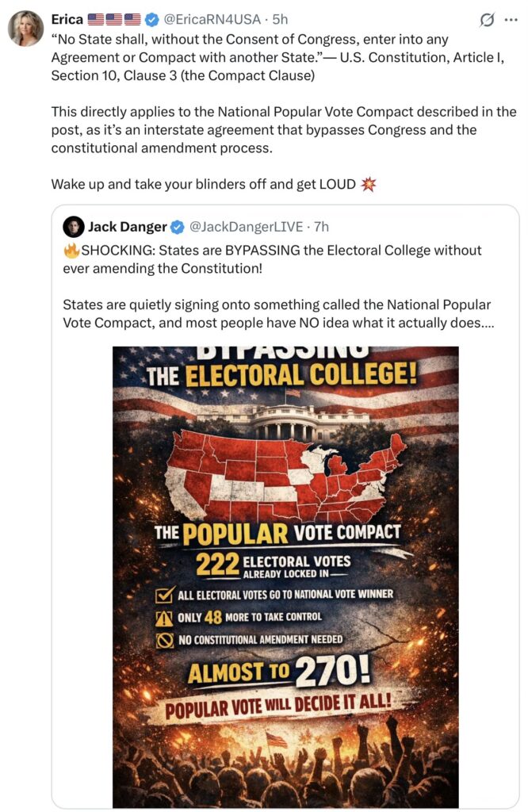528x812 pixels.
Task: Click the prohibition symbol in the poster
Action: point(165,639)
